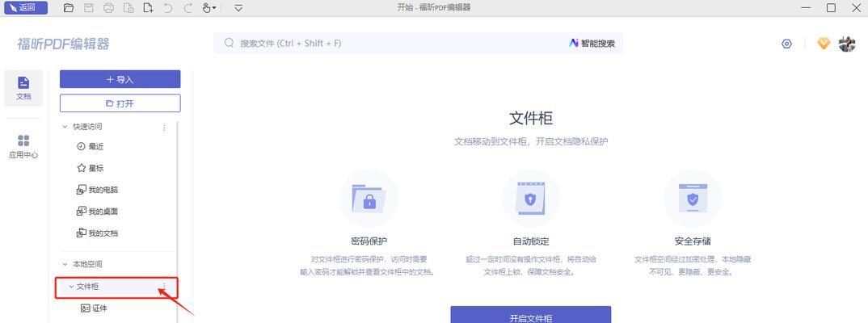This screenshot has width=868, height=323.
Task: Click the 返回 back button
Action: [x=26, y=8]
